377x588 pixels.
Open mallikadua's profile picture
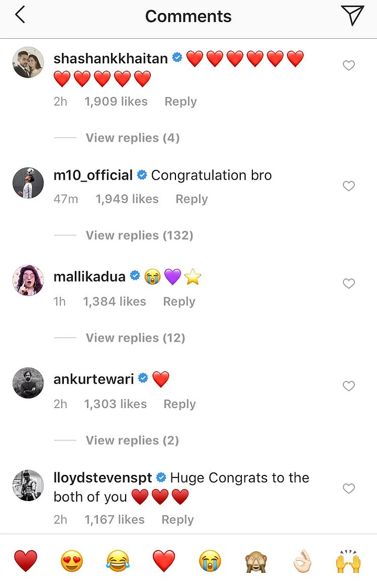tap(28, 280)
